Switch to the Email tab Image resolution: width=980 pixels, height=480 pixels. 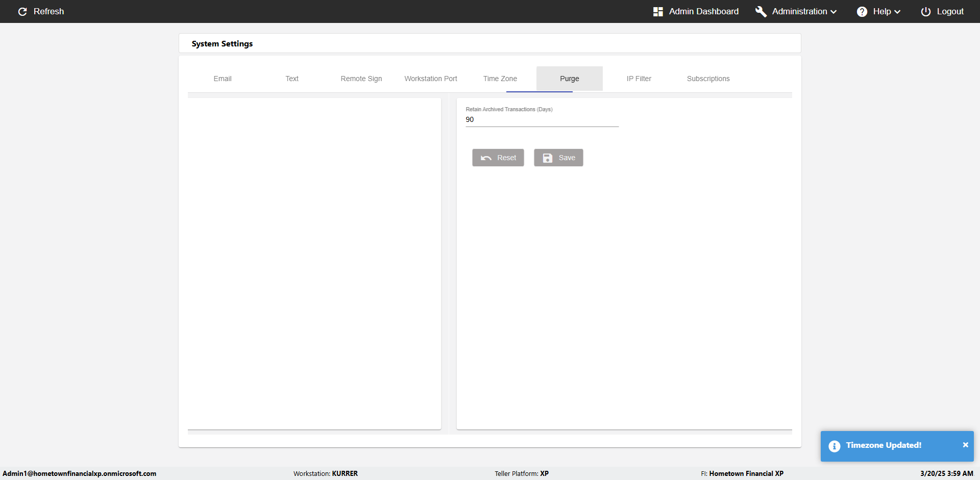point(223,79)
